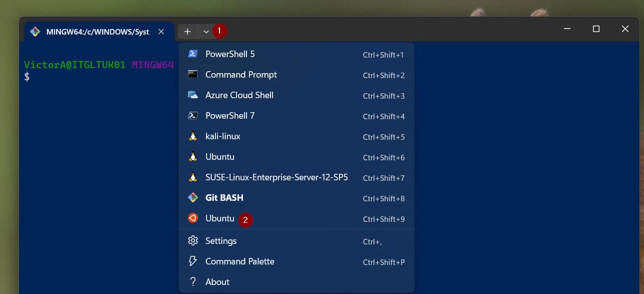Collapse the new tab dropdown chevron
The height and width of the screenshot is (294, 644).
click(x=206, y=32)
